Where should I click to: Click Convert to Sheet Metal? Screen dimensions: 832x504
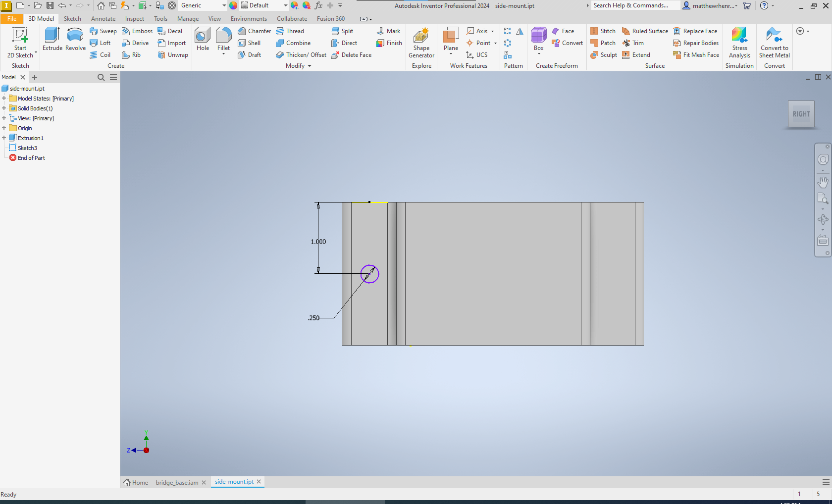[x=775, y=43]
